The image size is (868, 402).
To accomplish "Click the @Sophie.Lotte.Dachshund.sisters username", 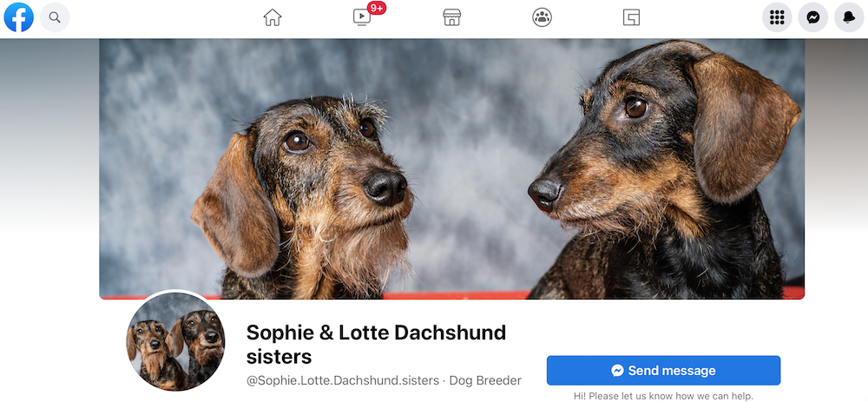I will click(x=342, y=381).
